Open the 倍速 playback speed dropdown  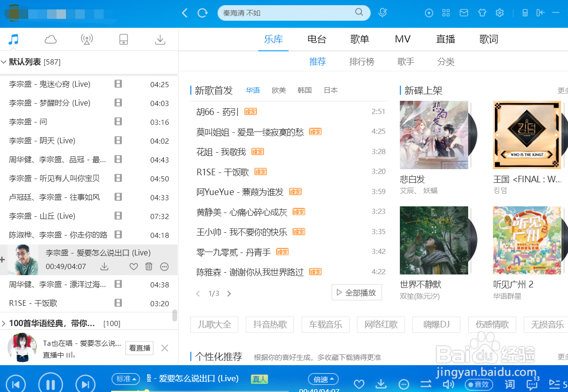click(323, 379)
